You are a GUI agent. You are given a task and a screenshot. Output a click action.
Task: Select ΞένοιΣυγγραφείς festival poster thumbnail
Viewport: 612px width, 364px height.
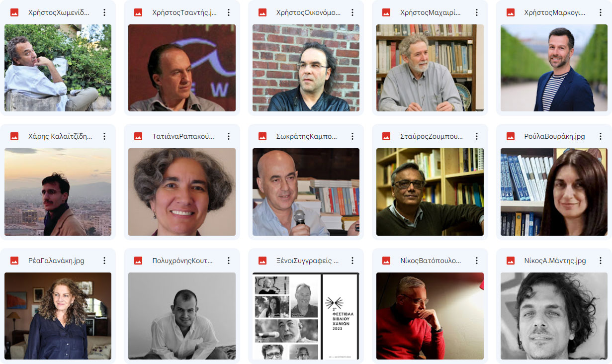(x=306, y=316)
